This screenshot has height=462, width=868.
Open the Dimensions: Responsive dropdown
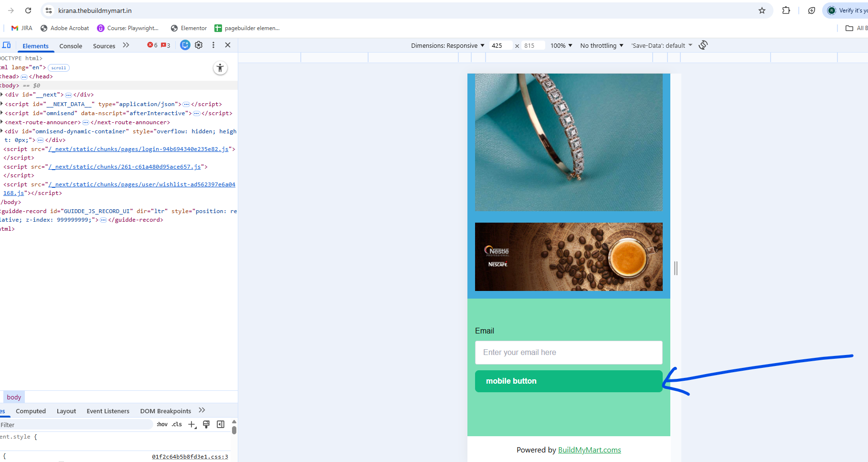tap(447, 45)
